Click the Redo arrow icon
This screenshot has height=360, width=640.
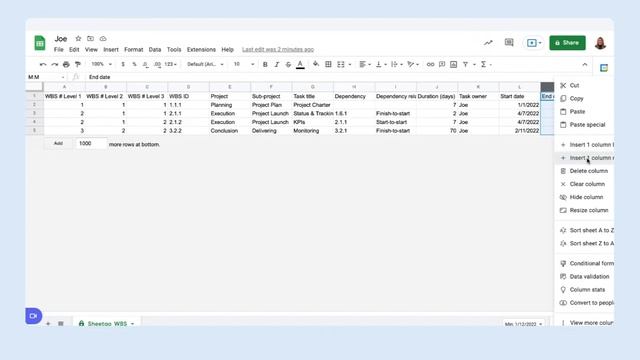click(54, 64)
